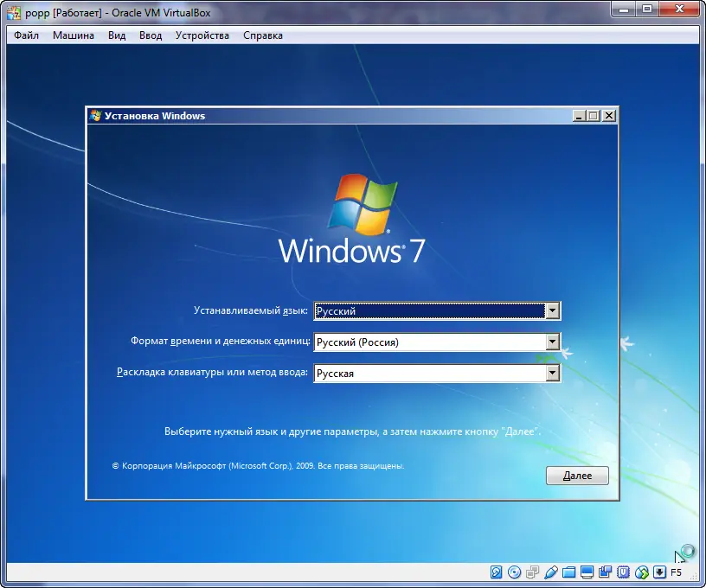Click the Устанавливаемый язык label
This screenshot has height=588, width=706.
point(251,310)
